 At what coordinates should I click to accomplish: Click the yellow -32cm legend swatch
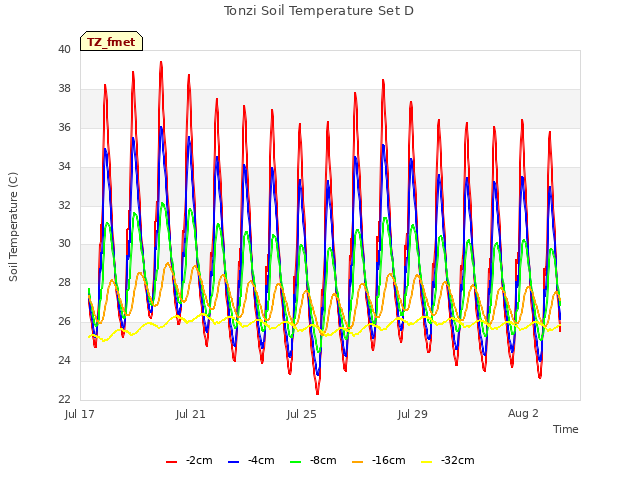click(x=427, y=462)
